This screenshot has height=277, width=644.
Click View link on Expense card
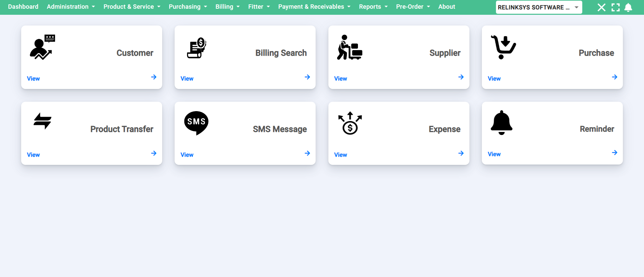[340, 155]
